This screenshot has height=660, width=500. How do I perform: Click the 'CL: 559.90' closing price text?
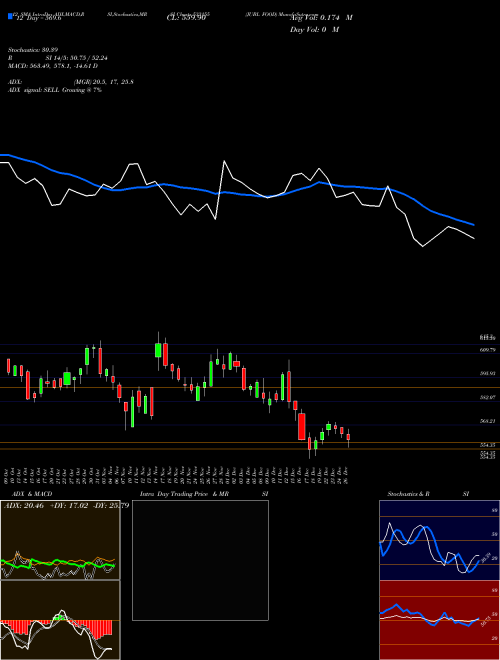point(186,18)
